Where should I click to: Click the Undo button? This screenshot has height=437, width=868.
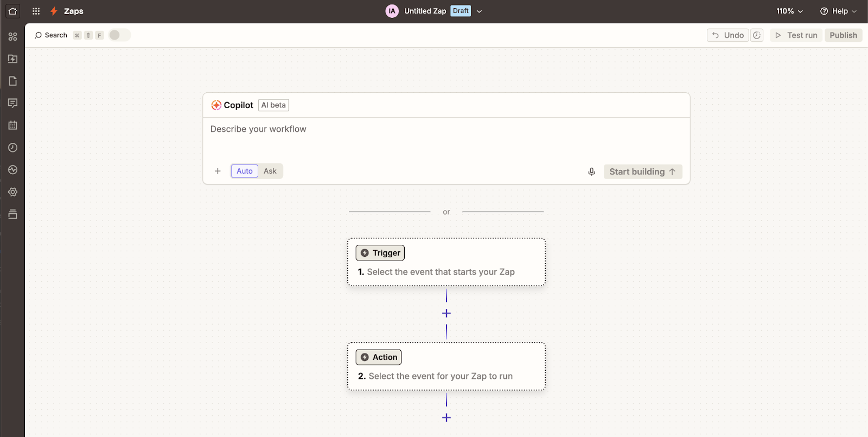(x=727, y=35)
